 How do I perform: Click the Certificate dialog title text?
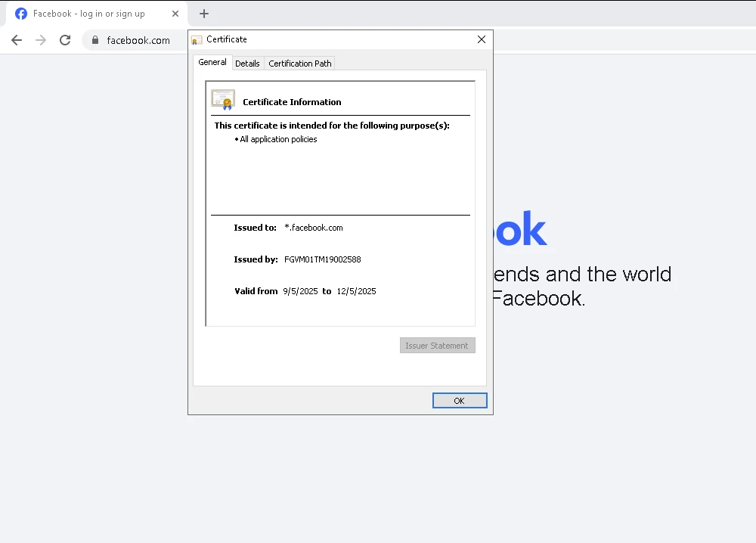click(227, 39)
